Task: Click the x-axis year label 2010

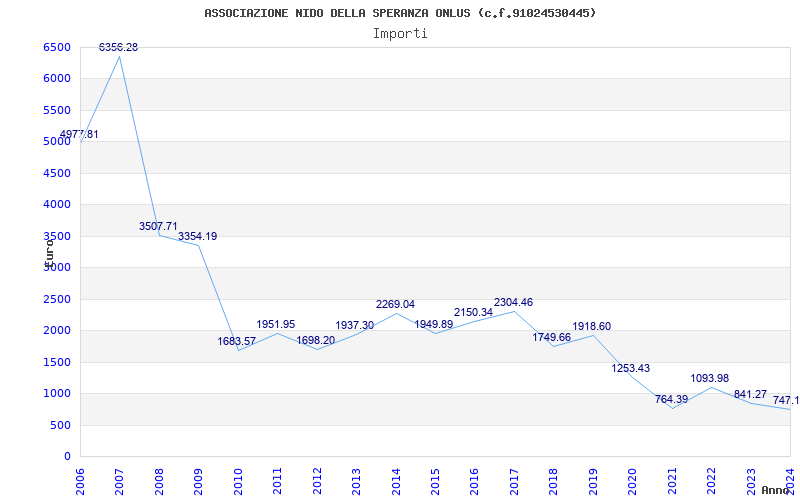Action: [x=238, y=482]
